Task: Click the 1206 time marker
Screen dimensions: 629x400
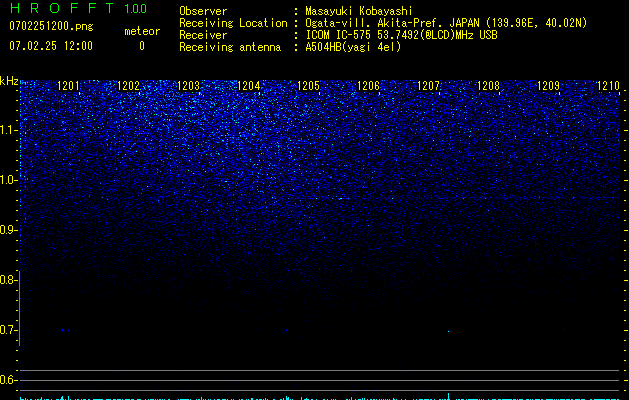Action: 368,86
